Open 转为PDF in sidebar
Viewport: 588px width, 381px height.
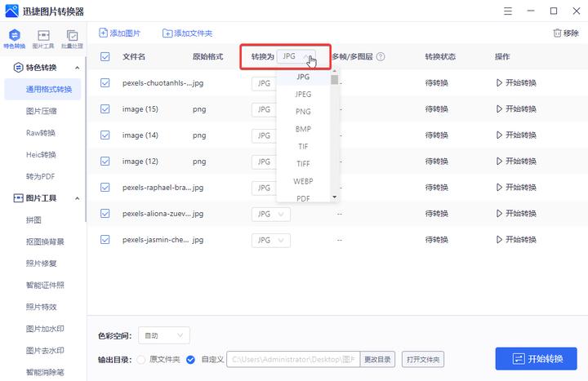(40, 176)
